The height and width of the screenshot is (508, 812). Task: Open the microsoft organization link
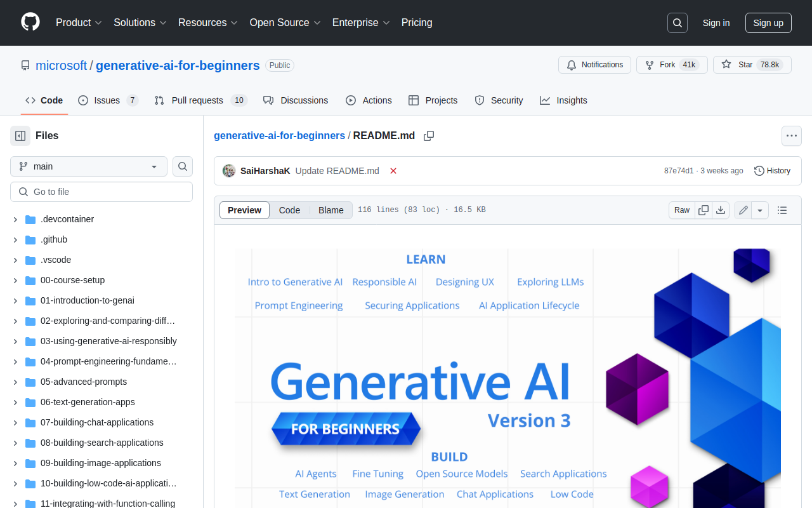tap(61, 65)
